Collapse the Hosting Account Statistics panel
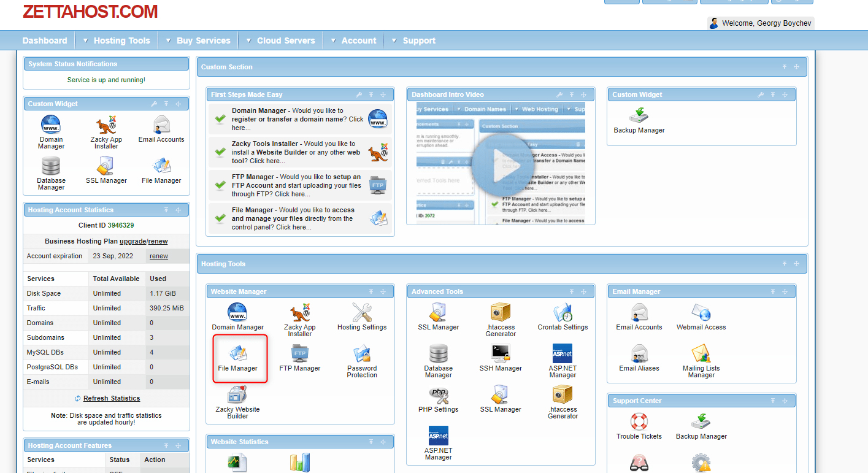The width and height of the screenshot is (868, 473). pos(166,210)
